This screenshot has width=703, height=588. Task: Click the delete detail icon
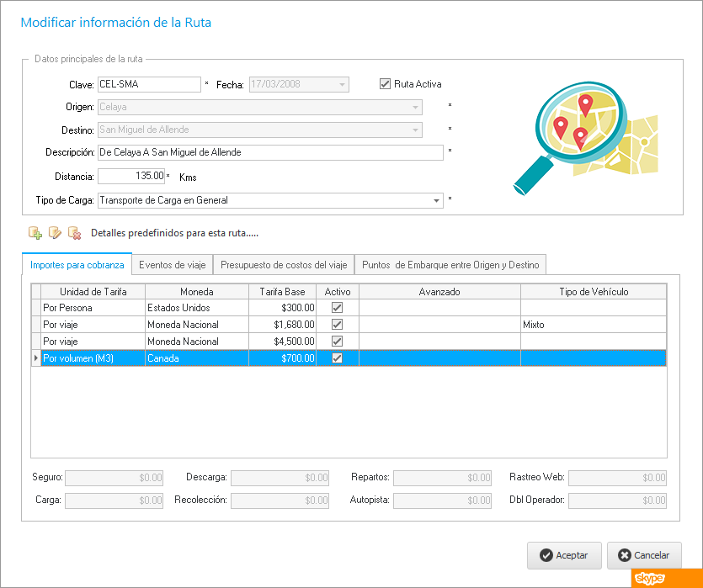point(74,232)
